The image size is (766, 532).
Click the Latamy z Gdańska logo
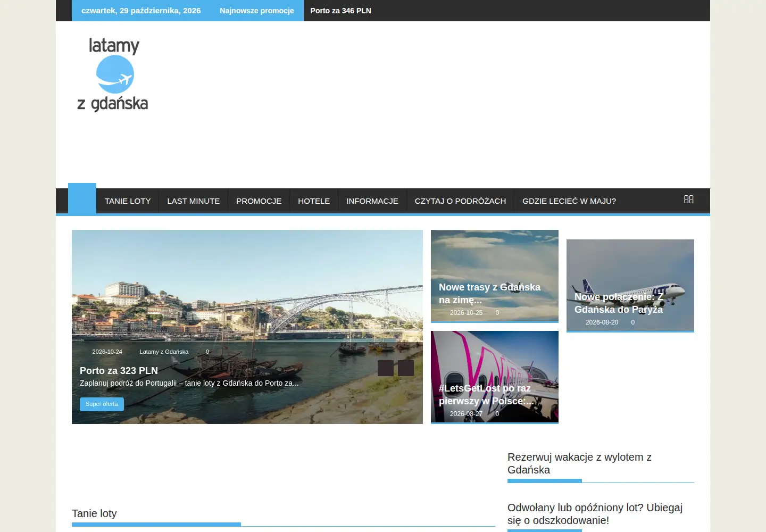(113, 74)
